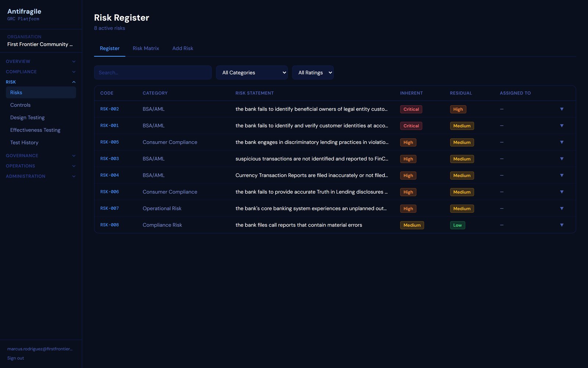The width and height of the screenshot is (588, 368).
Task: Expand row RSK-002 details arrow
Action: pyautogui.click(x=562, y=109)
